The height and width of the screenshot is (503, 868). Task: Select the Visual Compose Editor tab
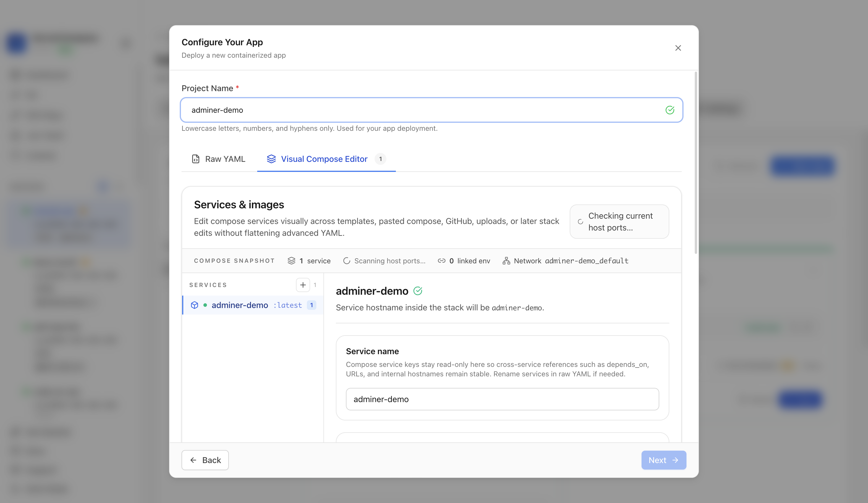326,159
